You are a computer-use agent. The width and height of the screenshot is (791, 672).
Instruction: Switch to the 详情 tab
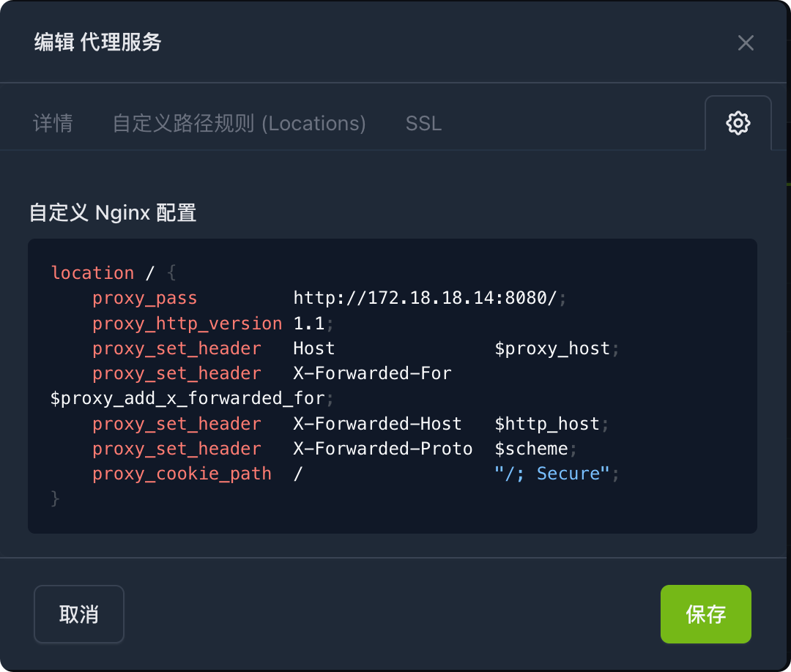(x=53, y=123)
